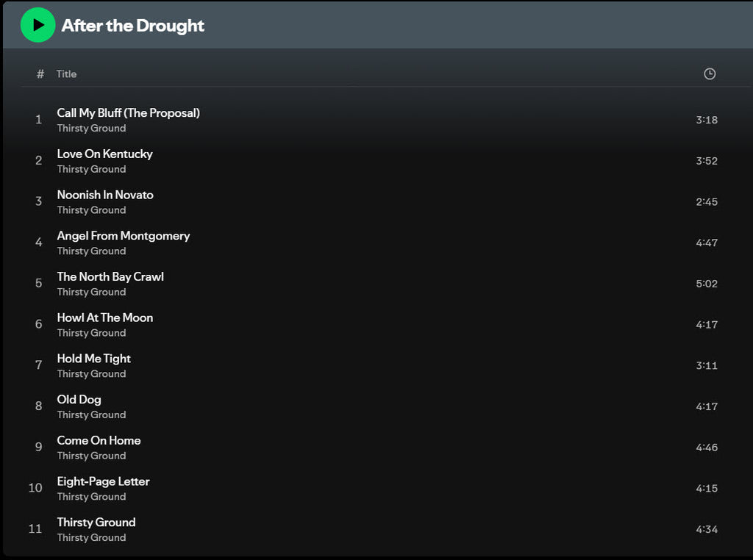This screenshot has height=560, width=753.
Task: Select the playlist title After the Drought
Action: [132, 26]
